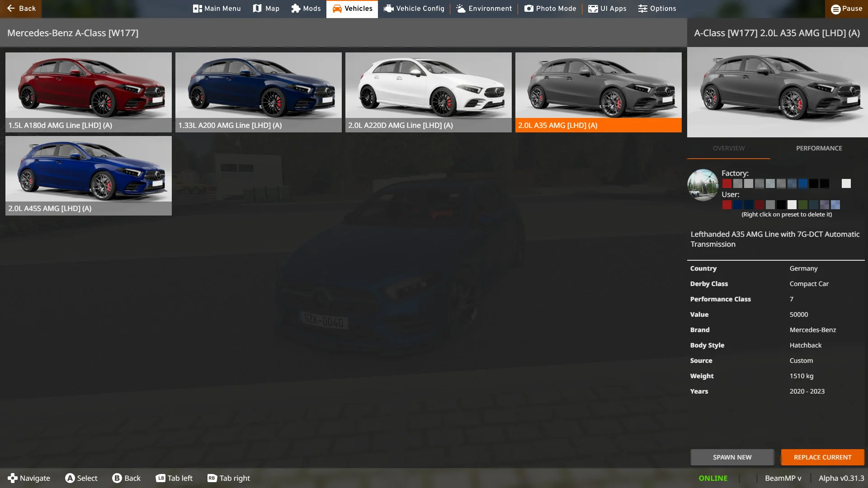Switch to the Performance tab

[819, 148]
